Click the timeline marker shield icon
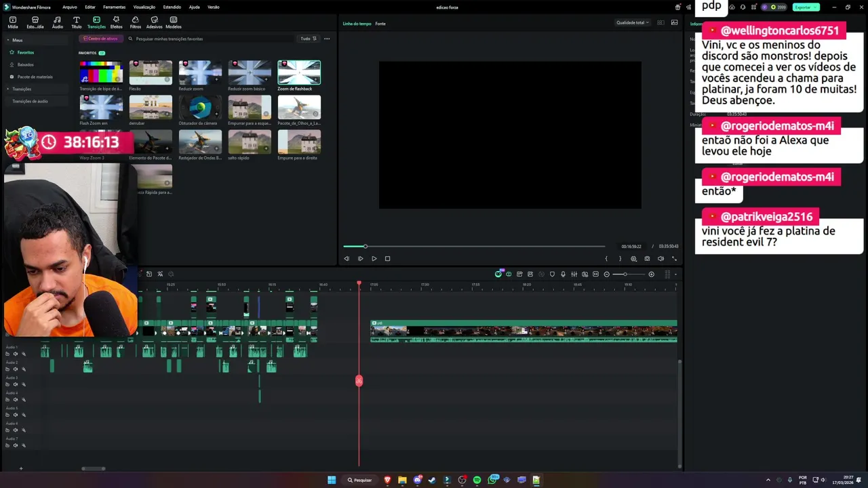This screenshot has width=868, height=488. click(x=552, y=274)
